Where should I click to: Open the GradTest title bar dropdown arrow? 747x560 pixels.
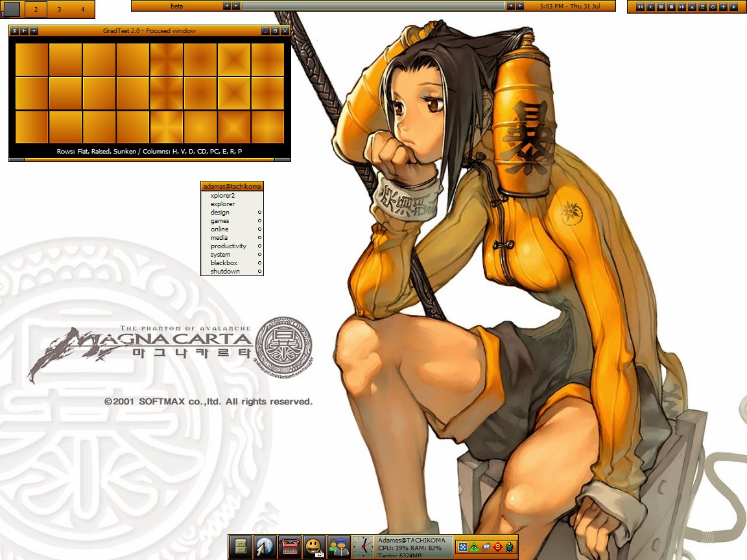click(34, 31)
